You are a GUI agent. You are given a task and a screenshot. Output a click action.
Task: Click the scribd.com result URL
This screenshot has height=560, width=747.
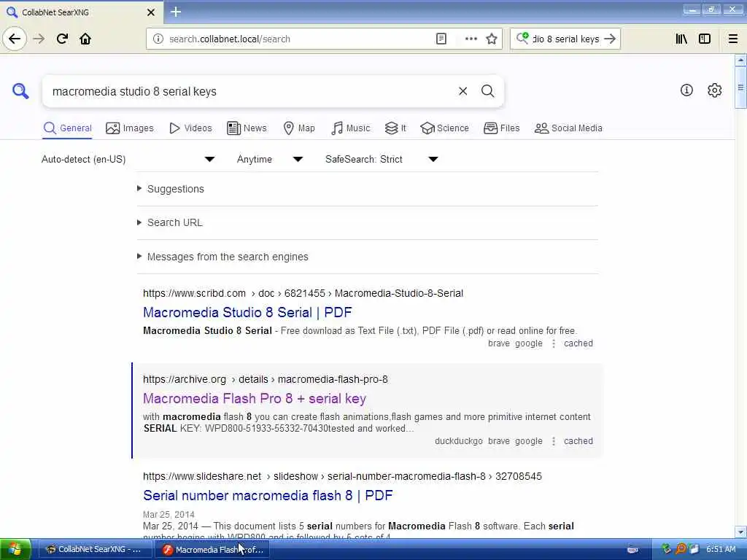(303, 293)
